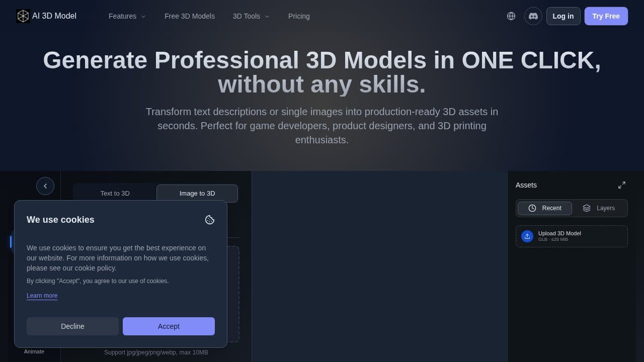
Task: Open Free 3D Models page
Action: [x=190, y=16]
